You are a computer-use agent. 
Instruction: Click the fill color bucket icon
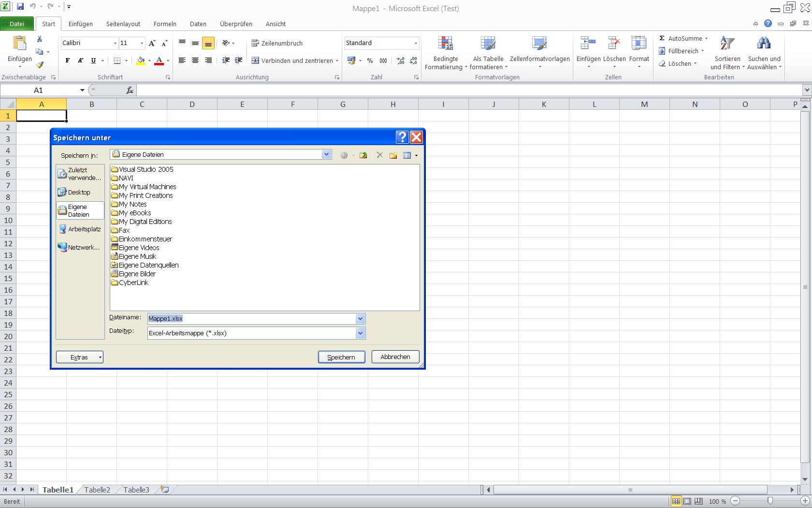[141, 61]
